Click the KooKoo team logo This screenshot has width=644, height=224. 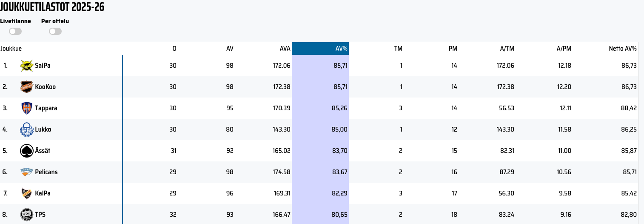pyautogui.click(x=27, y=87)
